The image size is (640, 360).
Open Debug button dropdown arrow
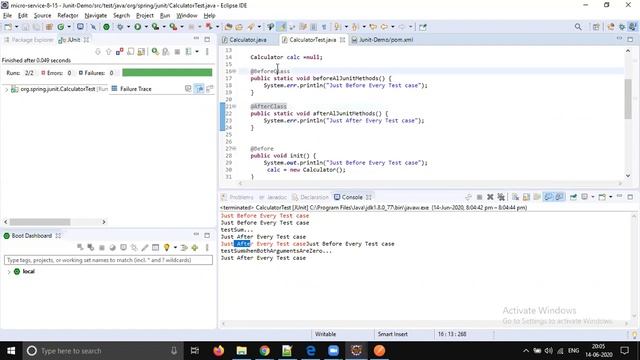(x=128, y=27)
